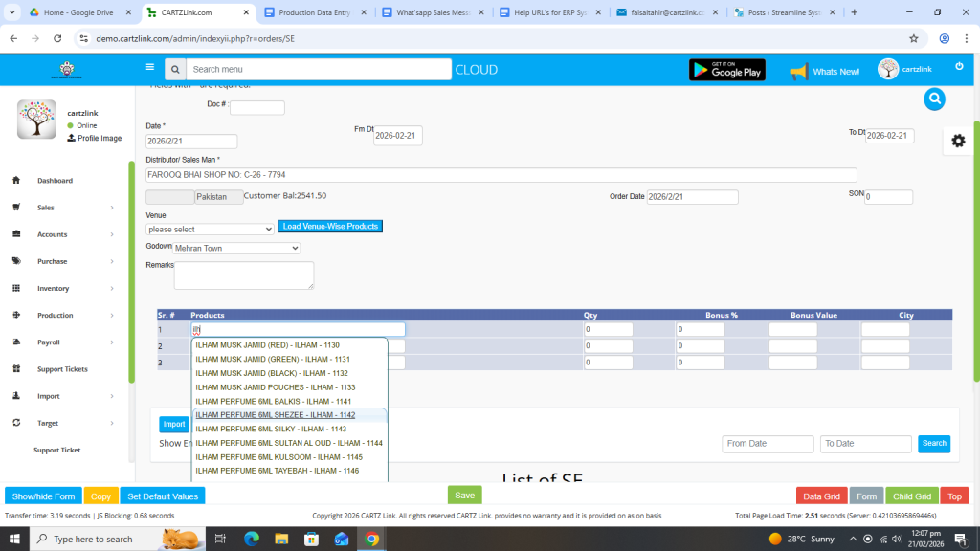The height and width of the screenshot is (551, 980).
Task: Click the Data Grid button
Action: [x=820, y=496]
